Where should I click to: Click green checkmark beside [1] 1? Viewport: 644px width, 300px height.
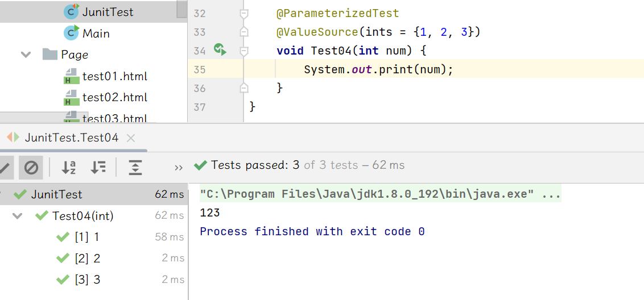pos(63,237)
